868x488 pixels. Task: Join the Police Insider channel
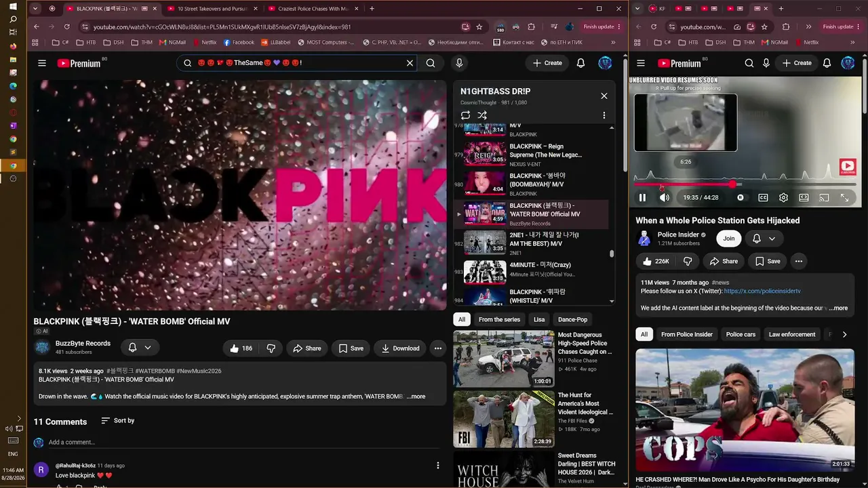(729, 238)
